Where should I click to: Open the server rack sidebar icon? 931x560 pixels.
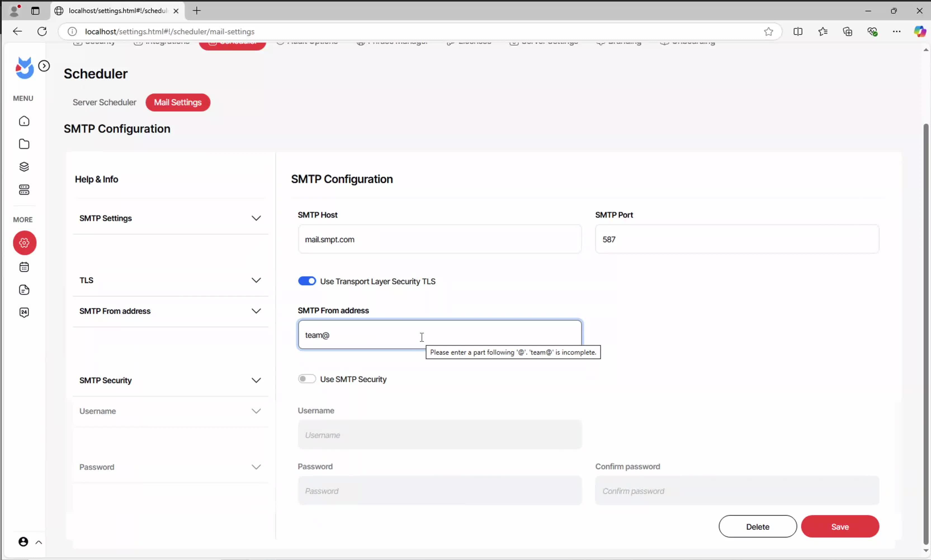pos(24,190)
